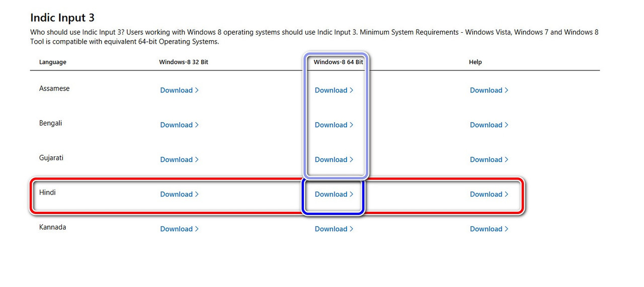Image resolution: width=644 pixels, height=287 pixels.
Task: Click the Help column header
Action: click(x=475, y=62)
